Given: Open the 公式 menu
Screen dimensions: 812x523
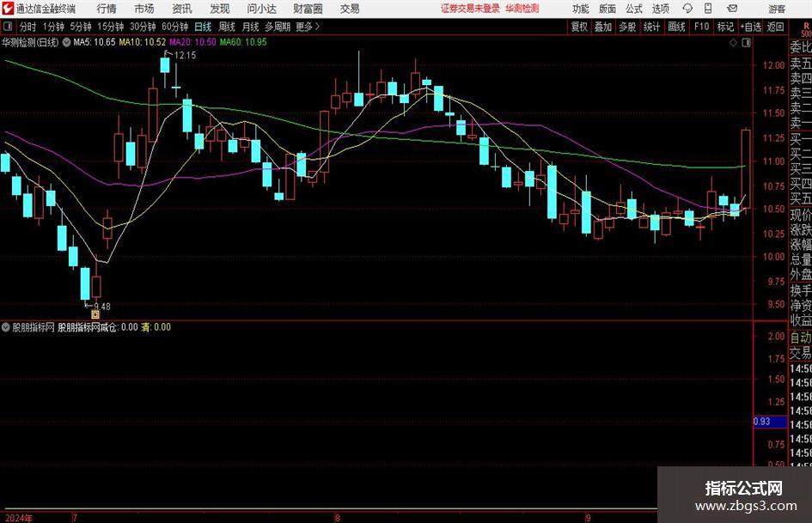Looking at the screenshot, I should coord(634,9).
